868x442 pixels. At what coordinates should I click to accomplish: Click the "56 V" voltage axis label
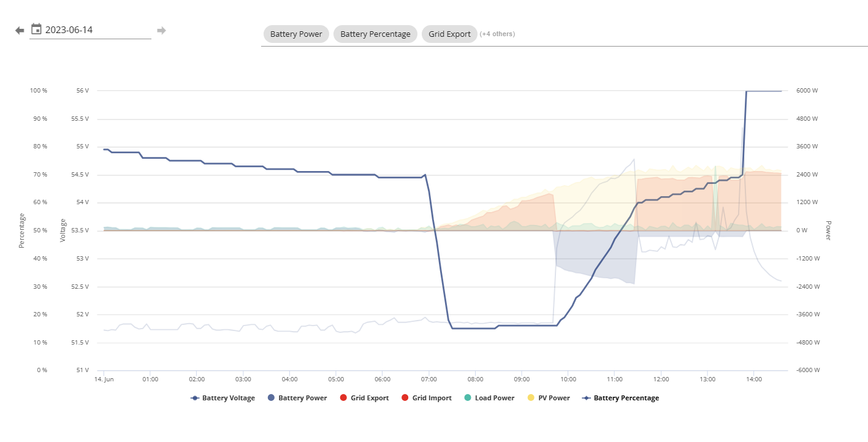[x=82, y=91]
